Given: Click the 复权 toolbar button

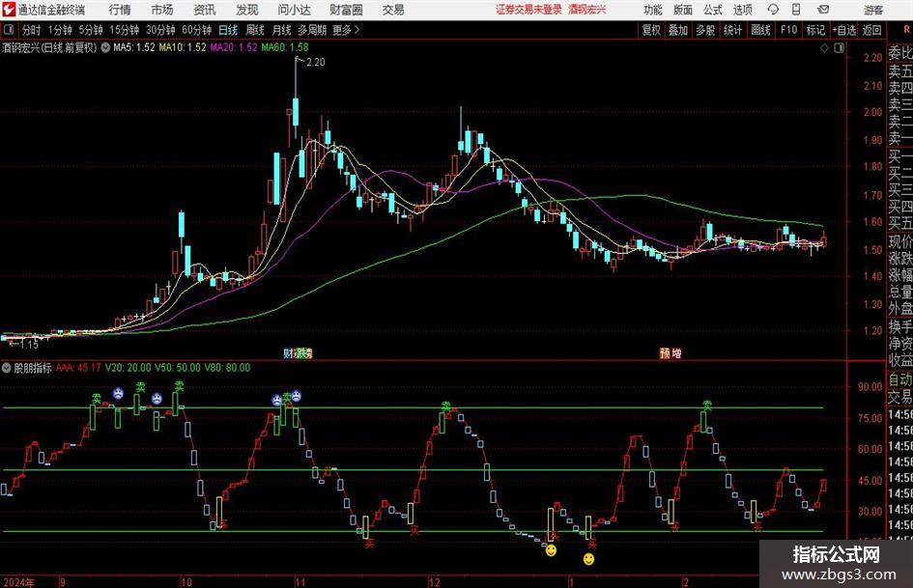Looking at the screenshot, I should point(651,30).
